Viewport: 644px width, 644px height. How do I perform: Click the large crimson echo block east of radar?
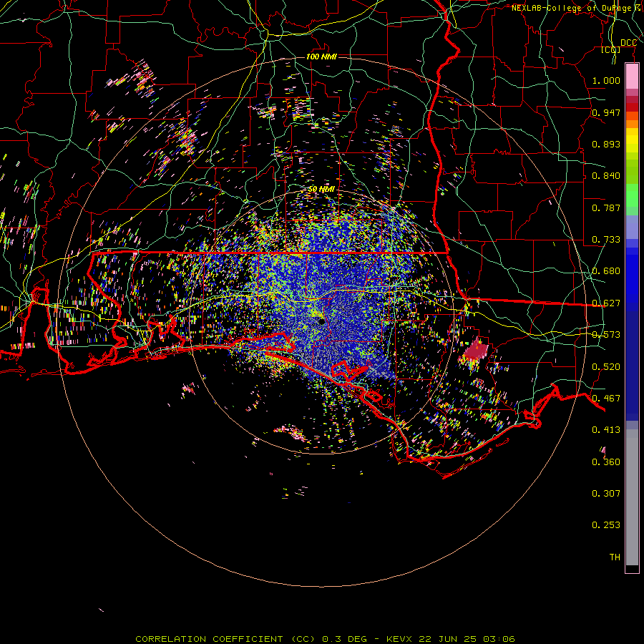476,350
